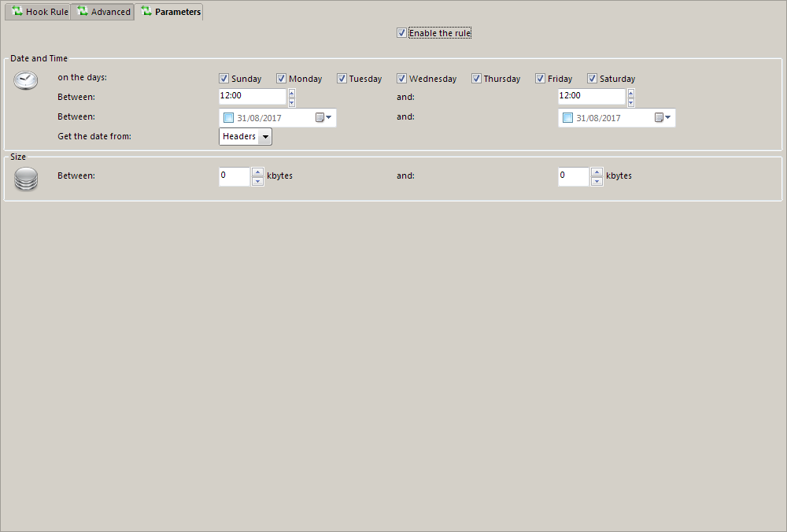Screen dimensions: 787x532
Task: Uncheck the Sunday checkbox
Action: (224, 79)
